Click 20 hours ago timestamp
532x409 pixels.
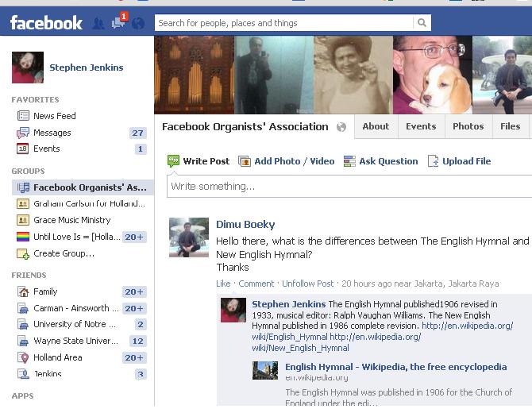[x=366, y=284]
